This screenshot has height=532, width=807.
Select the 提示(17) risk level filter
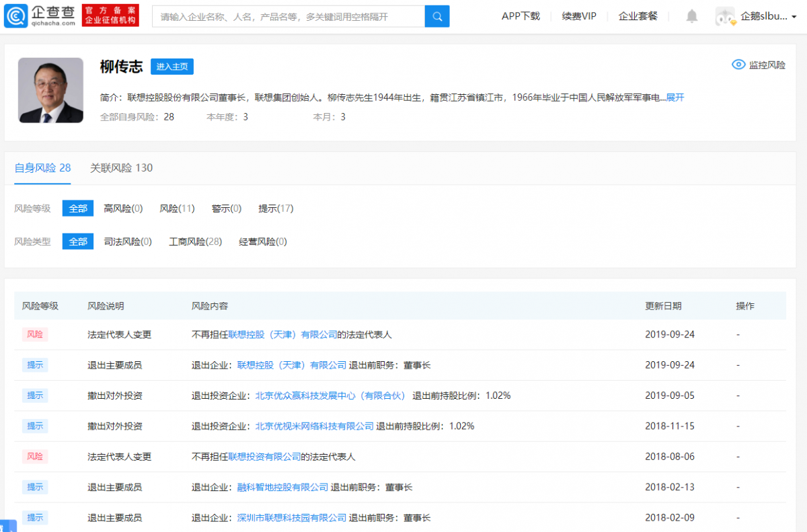coord(276,208)
